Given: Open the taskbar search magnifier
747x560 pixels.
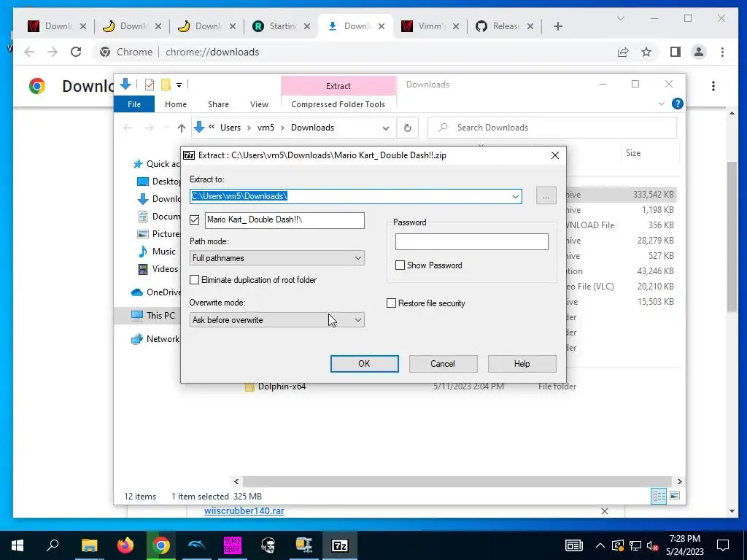Looking at the screenshot, I should pyautogui.click(x=53, y=545).
